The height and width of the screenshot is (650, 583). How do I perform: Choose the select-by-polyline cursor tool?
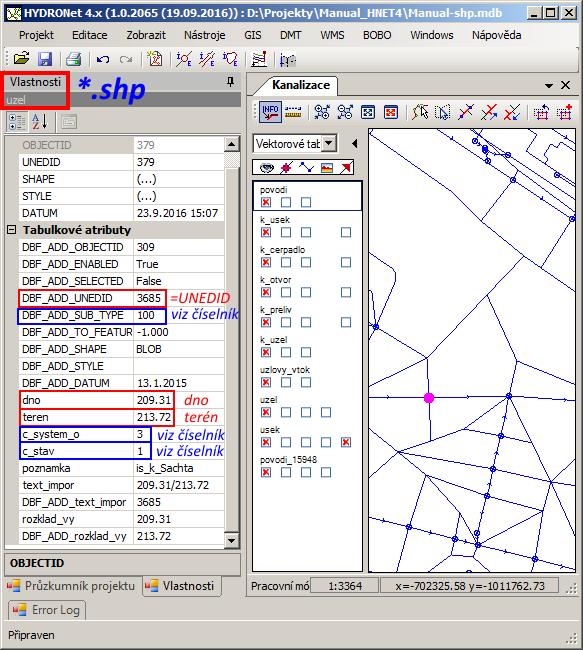[x=420, y=112]
